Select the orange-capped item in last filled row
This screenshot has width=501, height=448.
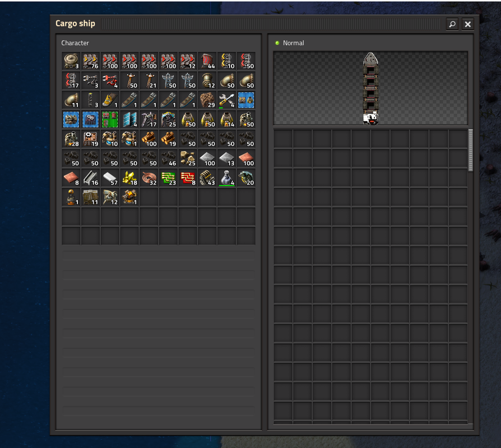pyautogui.click(x=71, y=197)
